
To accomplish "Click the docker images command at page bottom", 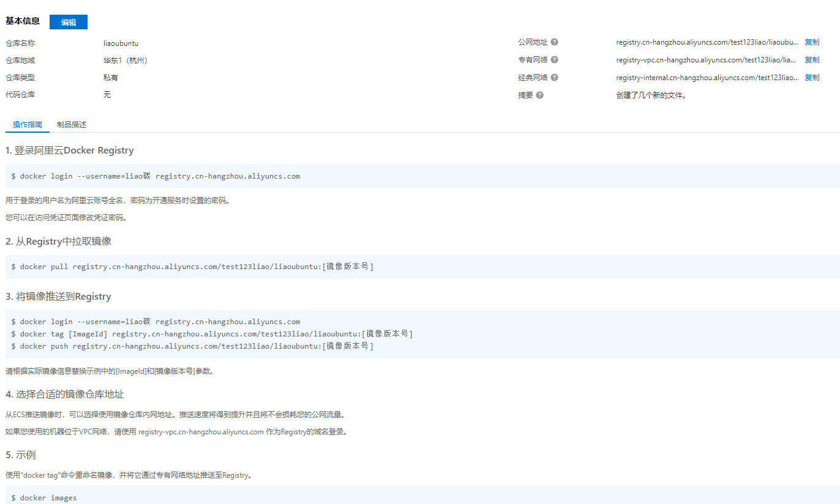I will (43, 497).
